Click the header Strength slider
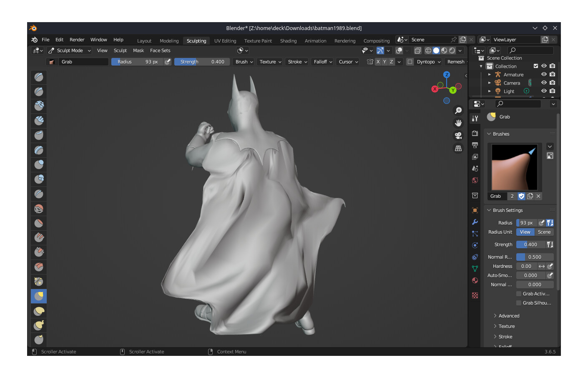 [202, 62]
